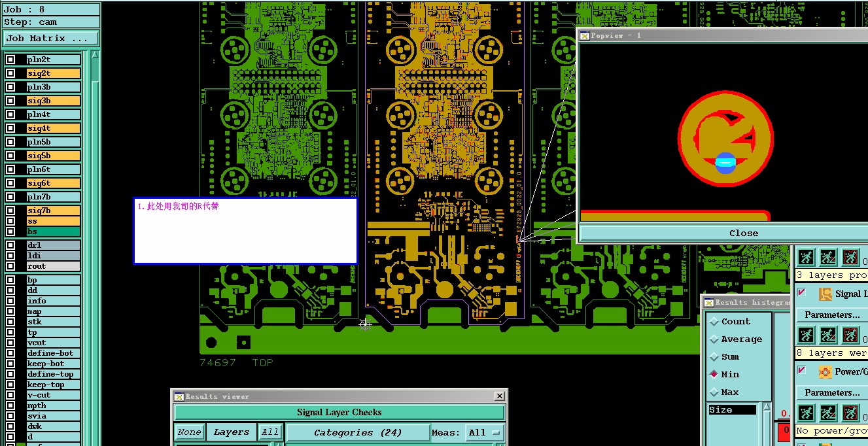Toggle display box for layer bs
Image resolution: width=868 pixels, height=446 pixels.
[x=10, y=232]
